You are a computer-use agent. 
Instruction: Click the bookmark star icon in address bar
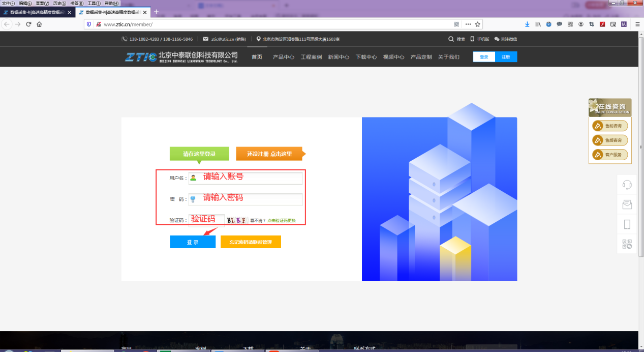[478, 24]
